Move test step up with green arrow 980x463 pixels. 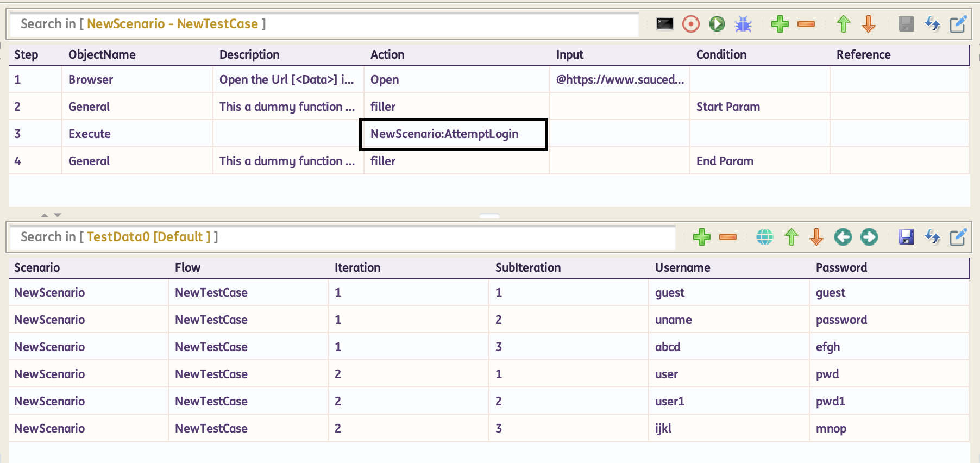coord(843,24)
